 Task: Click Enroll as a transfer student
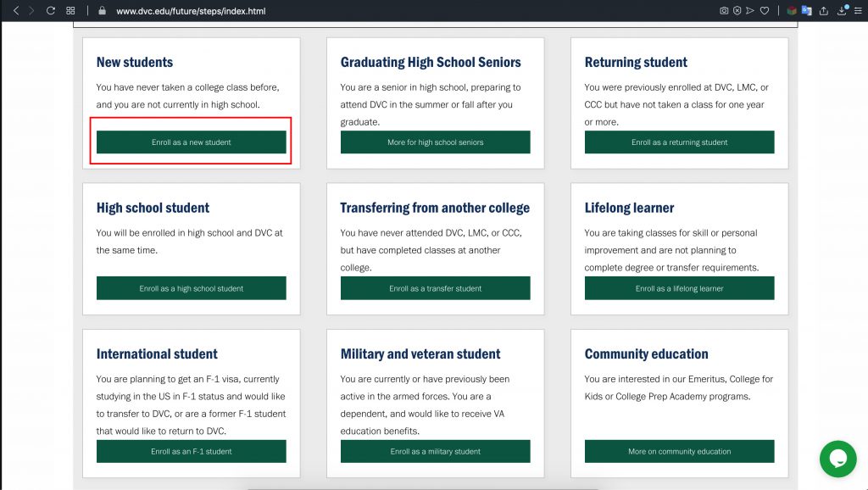click(x=435, y=288)
